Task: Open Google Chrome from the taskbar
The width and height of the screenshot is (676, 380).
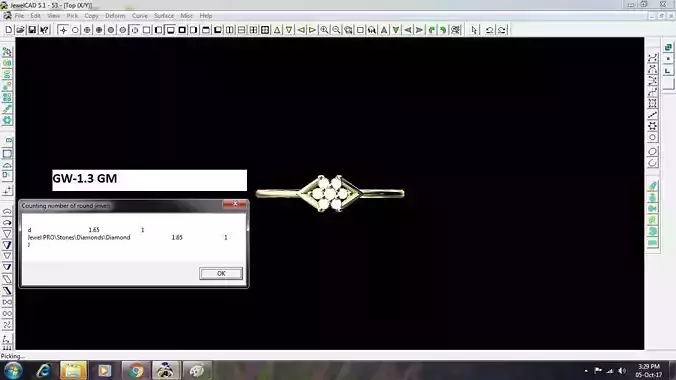Action: [136, 371]
